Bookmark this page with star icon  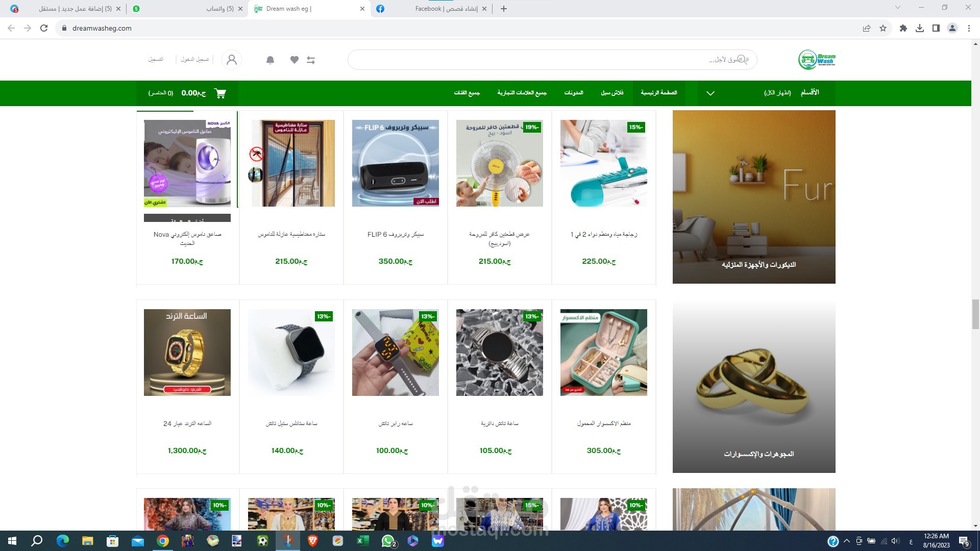[x=883, y=28]
